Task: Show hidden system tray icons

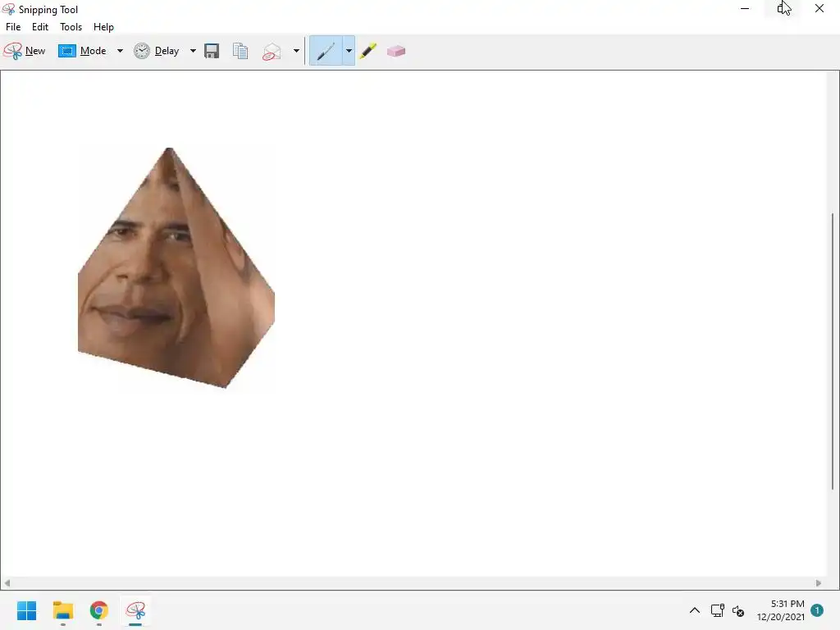Action: point(694,610)
